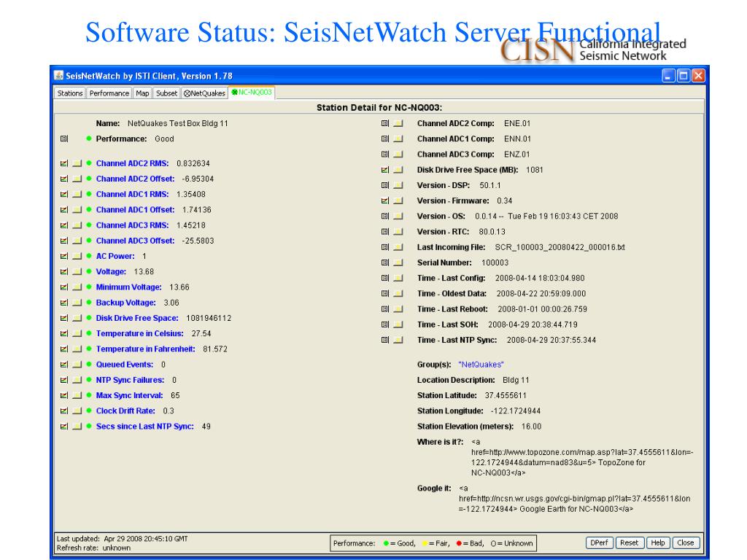Click the note icon beside Time - Last NTP Sync
Image resolution: width=747 pixels, height=560 pixels.
[398, 340]
